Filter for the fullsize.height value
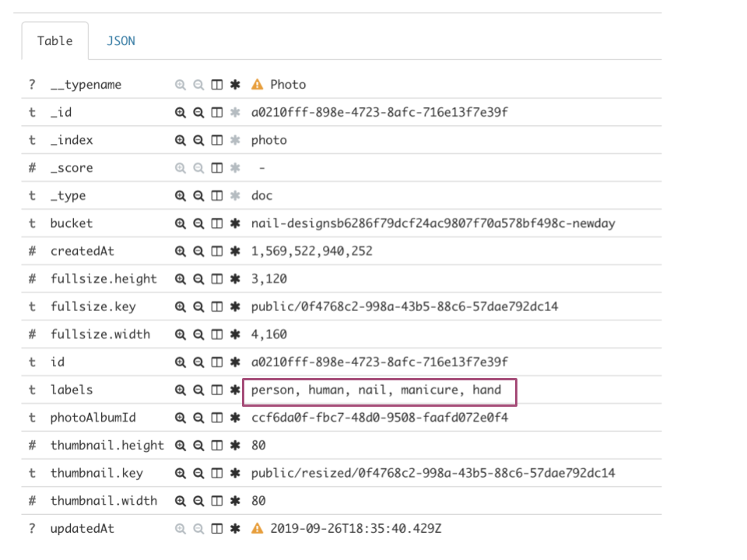The height and width of the screenshot is (560, 747). (181, 278)
